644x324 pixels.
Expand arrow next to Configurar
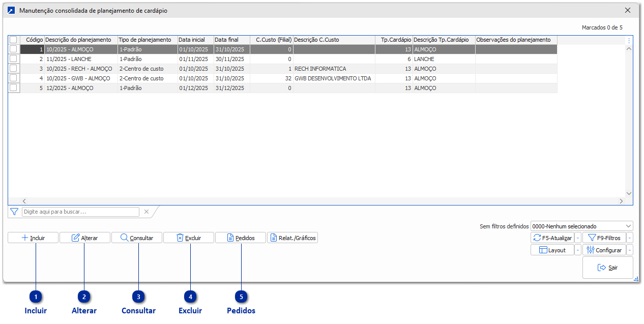click(x=630, y=250)
